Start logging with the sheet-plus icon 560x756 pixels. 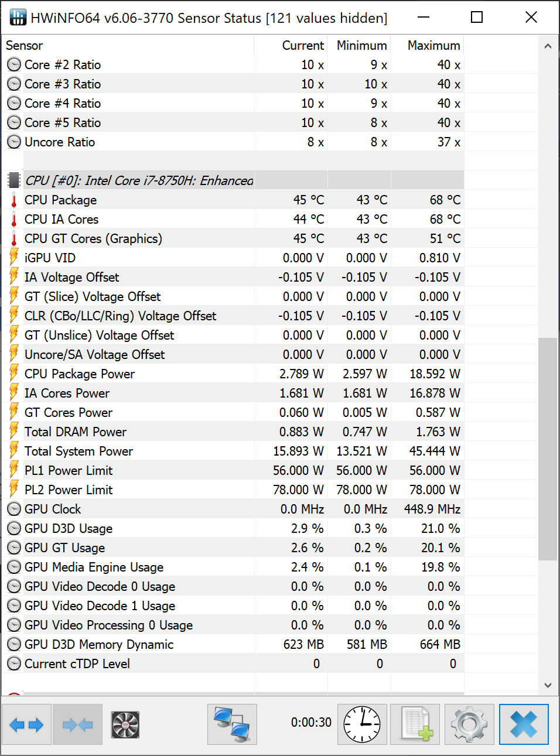[x=415, y=724]
